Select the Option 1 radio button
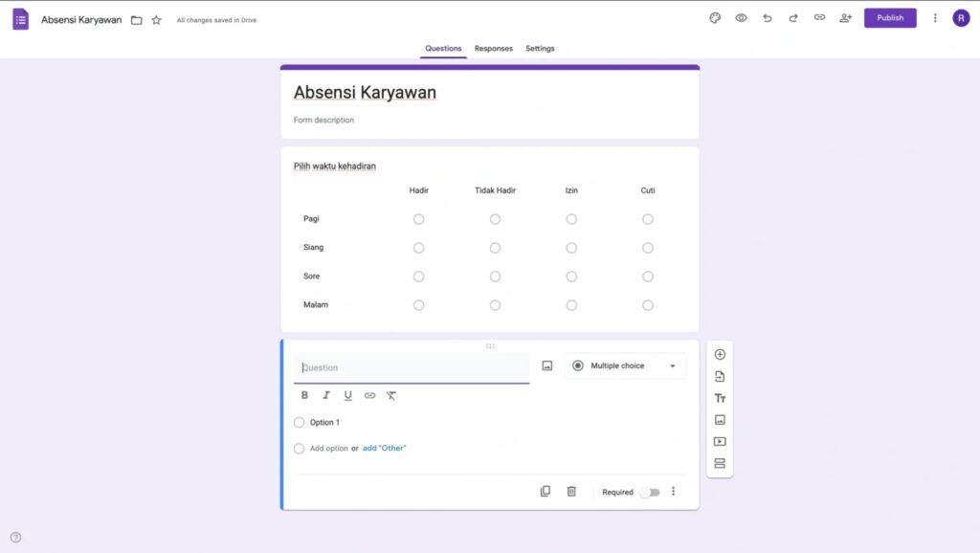Viewport: 980px width, 553px height. tap(299, 422)
